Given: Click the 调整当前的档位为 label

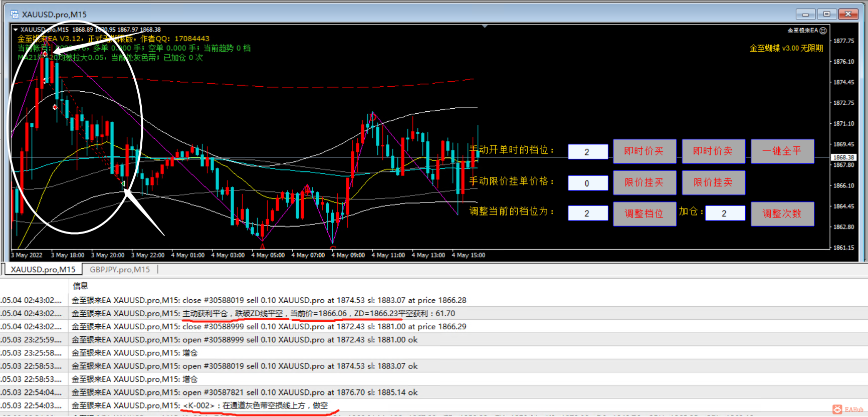Looking at the screenshot, I should (512, 211).
